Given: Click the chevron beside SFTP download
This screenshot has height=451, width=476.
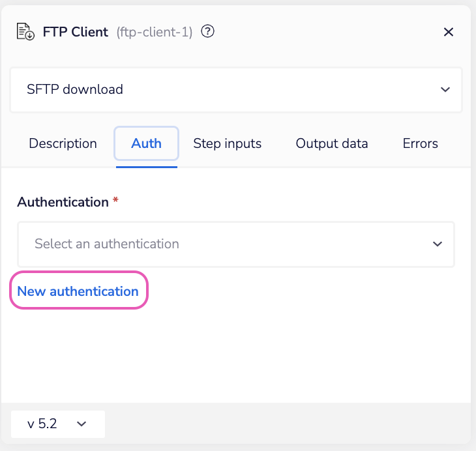Looking at the screenshot, I should click(445, 89).
